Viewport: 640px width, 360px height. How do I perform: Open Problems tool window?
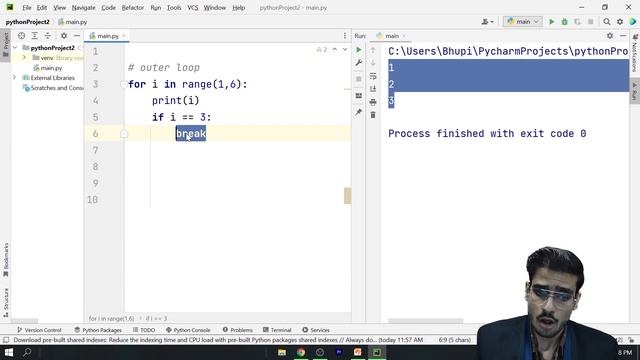(238, 330)
